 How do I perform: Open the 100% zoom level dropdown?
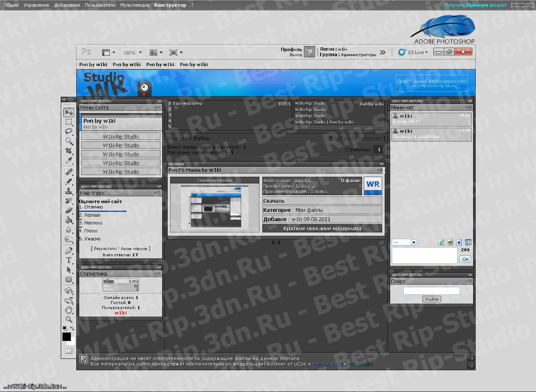(x=132, y=53)
